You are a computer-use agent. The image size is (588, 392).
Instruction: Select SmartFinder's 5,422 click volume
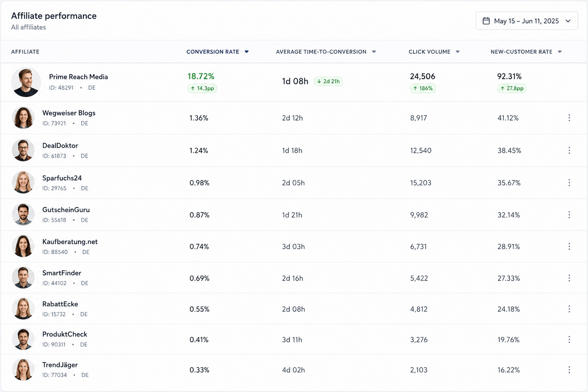click(419, 278)
